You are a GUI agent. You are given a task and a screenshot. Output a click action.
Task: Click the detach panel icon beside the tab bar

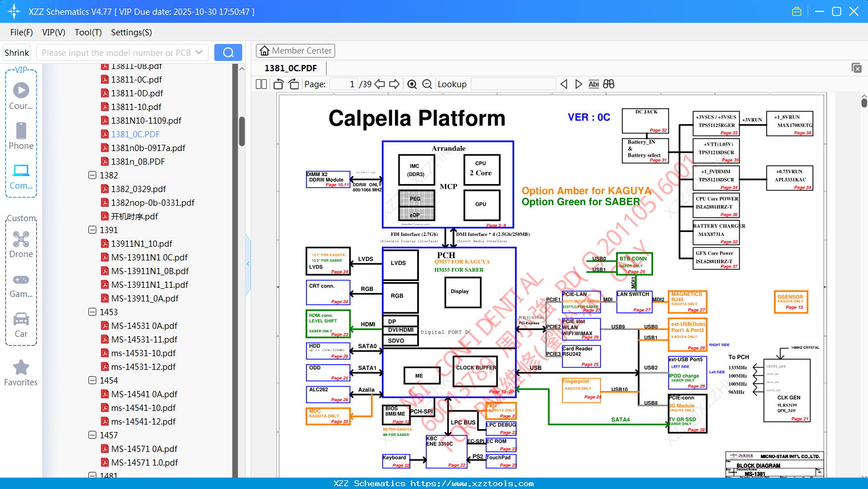pyautogui.click(x=857, y=68)
